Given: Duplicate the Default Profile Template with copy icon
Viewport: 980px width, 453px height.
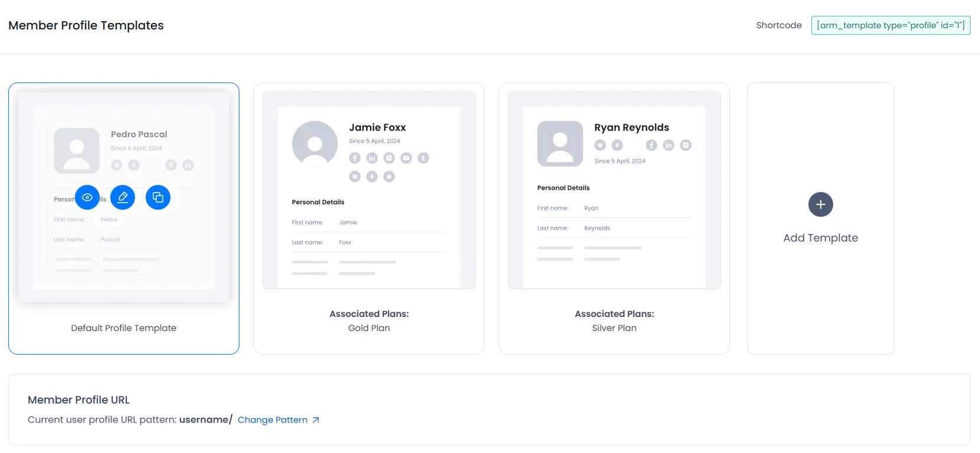Looking at the screenshot, I should (158, 197).
